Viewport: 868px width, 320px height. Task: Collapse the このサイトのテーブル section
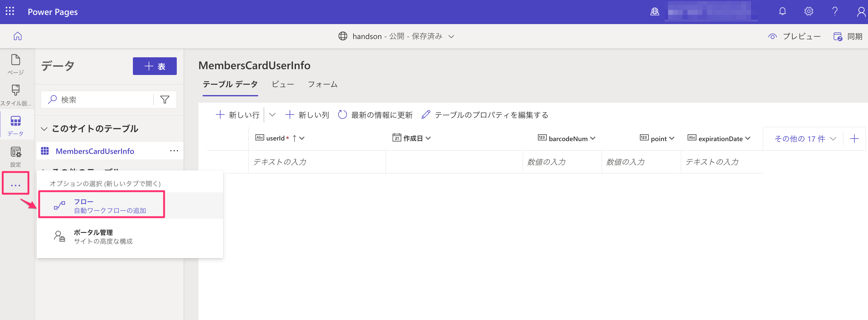(44, 129)
